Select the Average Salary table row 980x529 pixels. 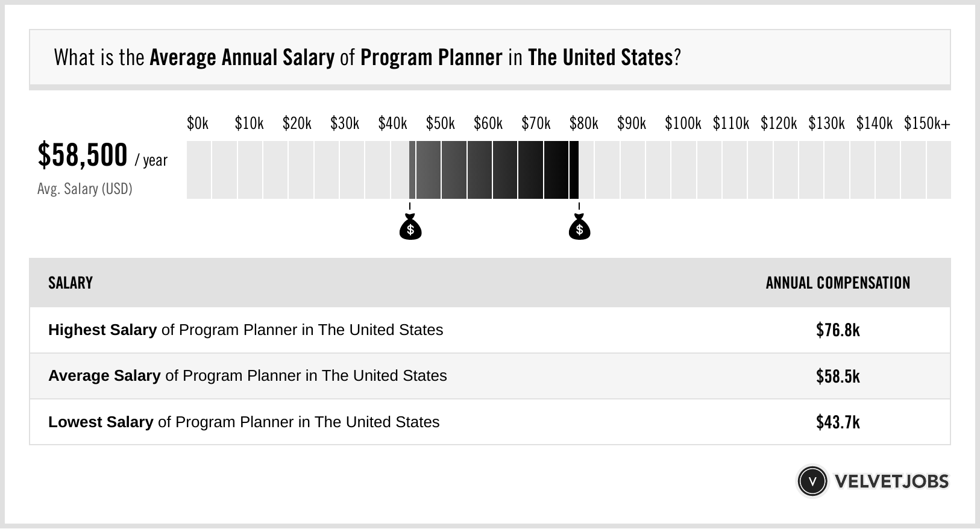(x=490, y=376)
